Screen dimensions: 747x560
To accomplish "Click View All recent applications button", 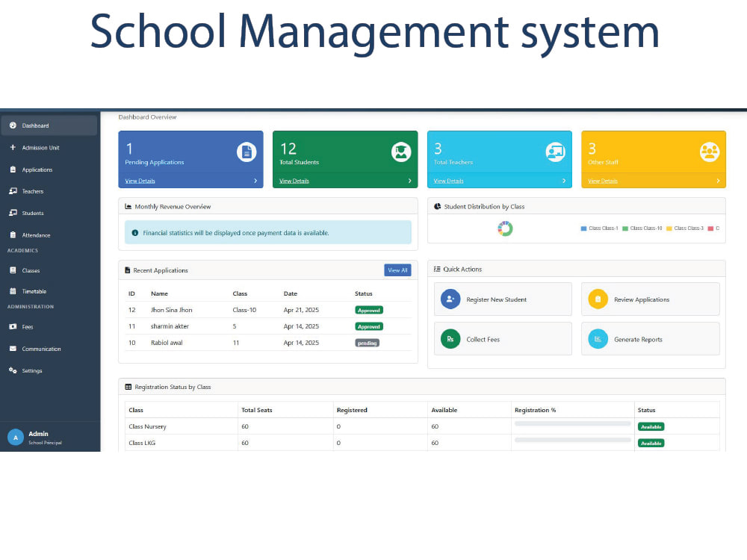I will click(398, 270).
